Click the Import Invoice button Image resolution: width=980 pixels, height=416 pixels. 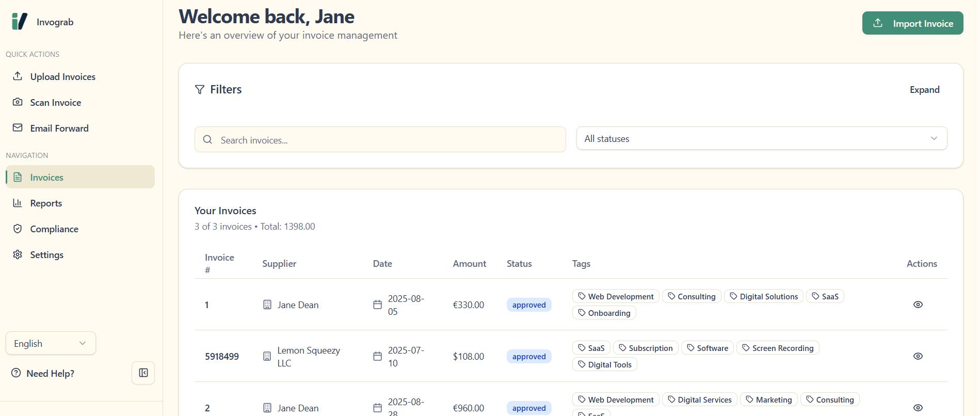[912, 23]
